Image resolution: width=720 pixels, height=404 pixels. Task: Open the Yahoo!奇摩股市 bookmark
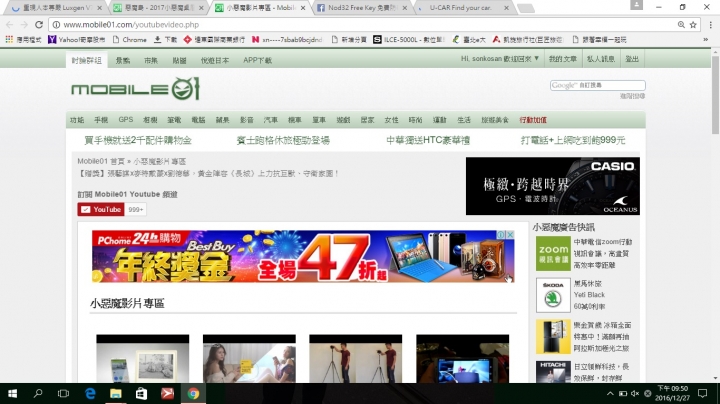point(77,39)
